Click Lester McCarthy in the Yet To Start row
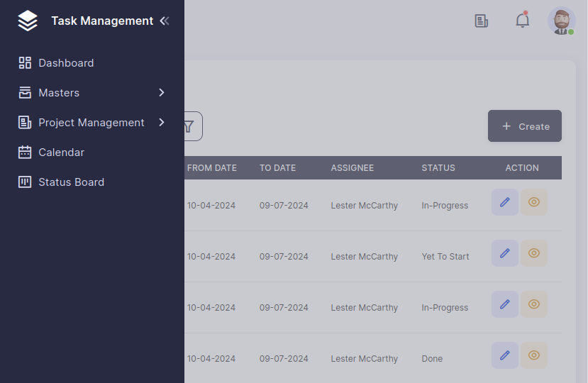This screenshot has height=383, width=588. coord(364,257)
